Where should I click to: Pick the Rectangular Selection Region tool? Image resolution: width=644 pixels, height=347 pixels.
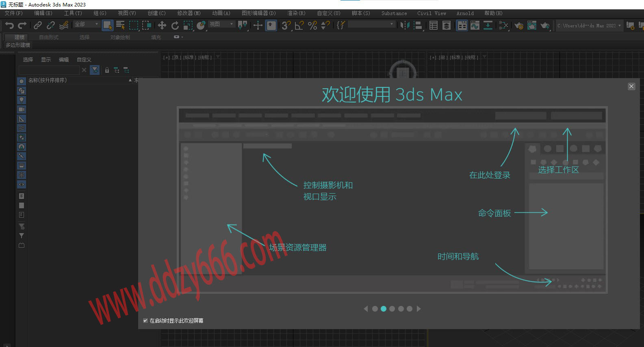(x=134, y=26)
